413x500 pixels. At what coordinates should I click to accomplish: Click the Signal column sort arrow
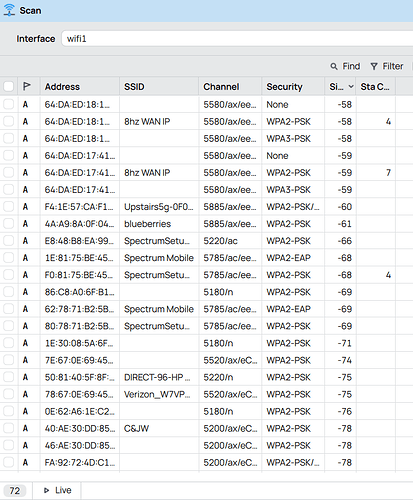(351, 87)
